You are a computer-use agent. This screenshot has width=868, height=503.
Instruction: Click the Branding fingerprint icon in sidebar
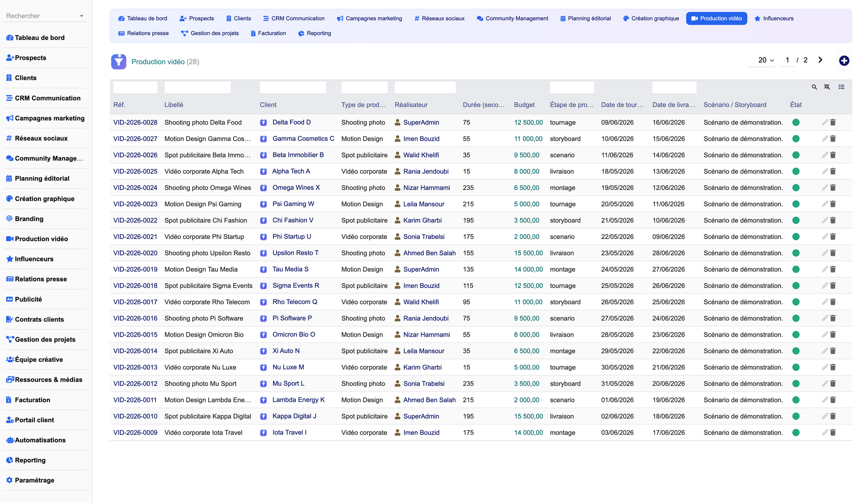point(9,219)
